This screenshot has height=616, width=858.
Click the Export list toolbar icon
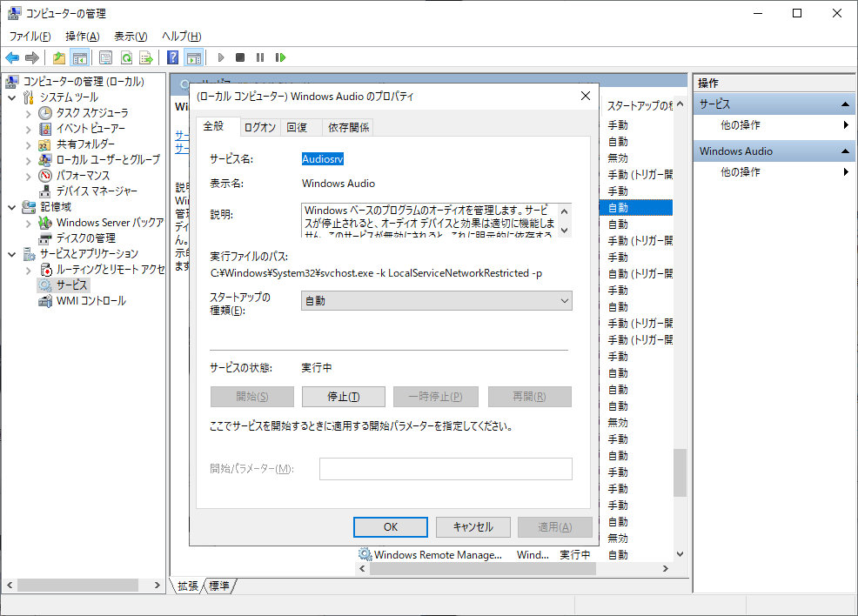pos(146,57)
